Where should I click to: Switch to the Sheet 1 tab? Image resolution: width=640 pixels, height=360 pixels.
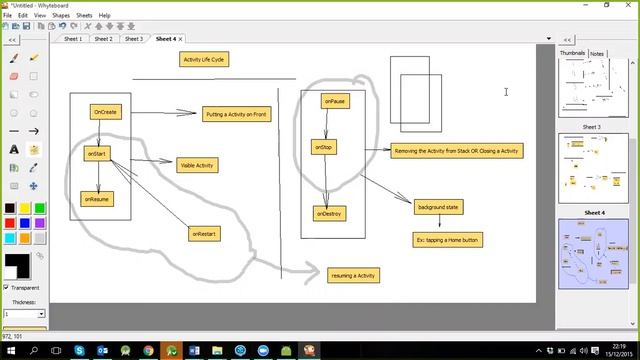click(x=73, y=39)
